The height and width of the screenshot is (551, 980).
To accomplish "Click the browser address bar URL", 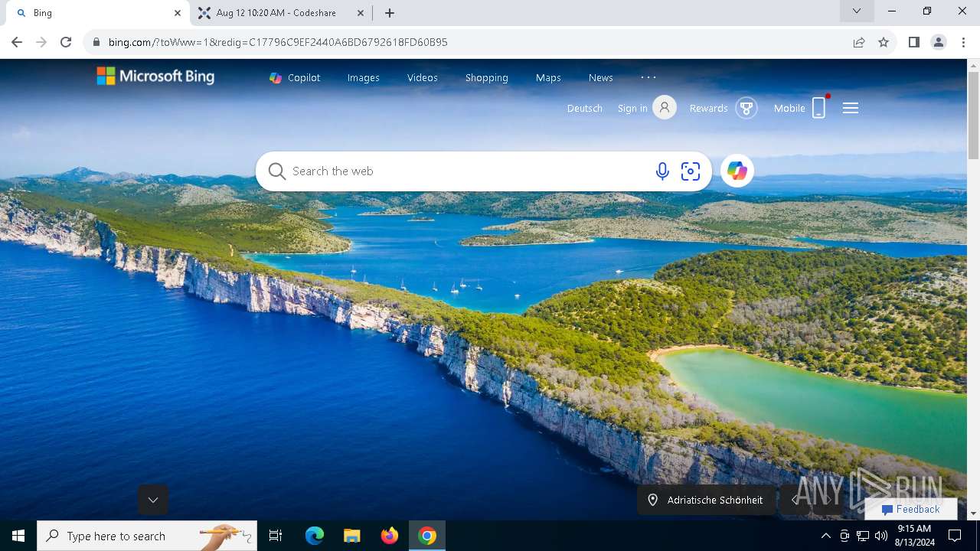I will (278, 42).
